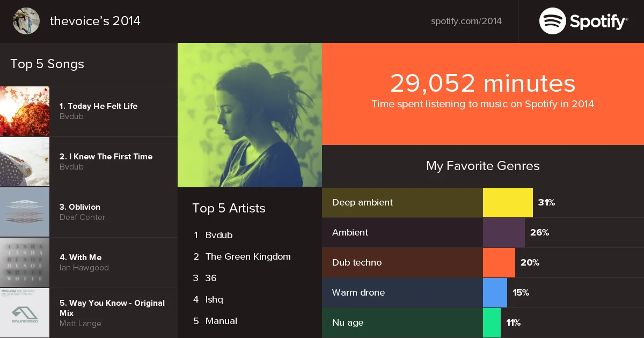Image resolution: width=644 pixels, height=338 pixels.
Task: Click the green Nu age genre bar
Action: click(492, 322)
